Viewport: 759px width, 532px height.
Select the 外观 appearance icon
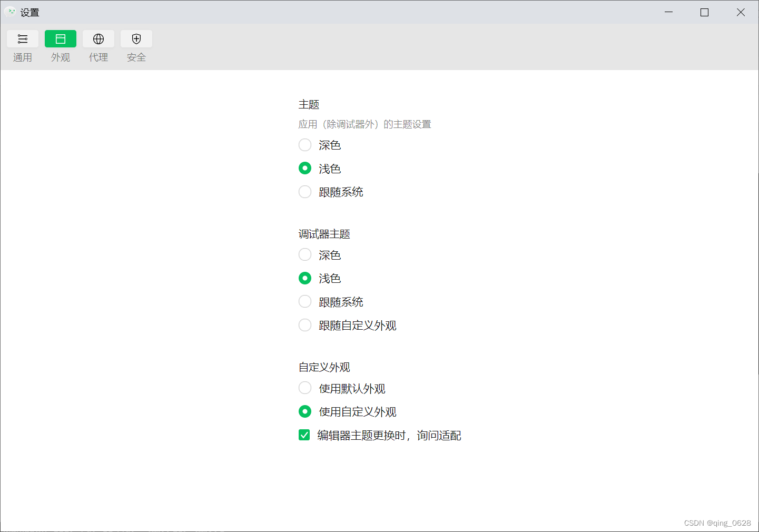61,39
